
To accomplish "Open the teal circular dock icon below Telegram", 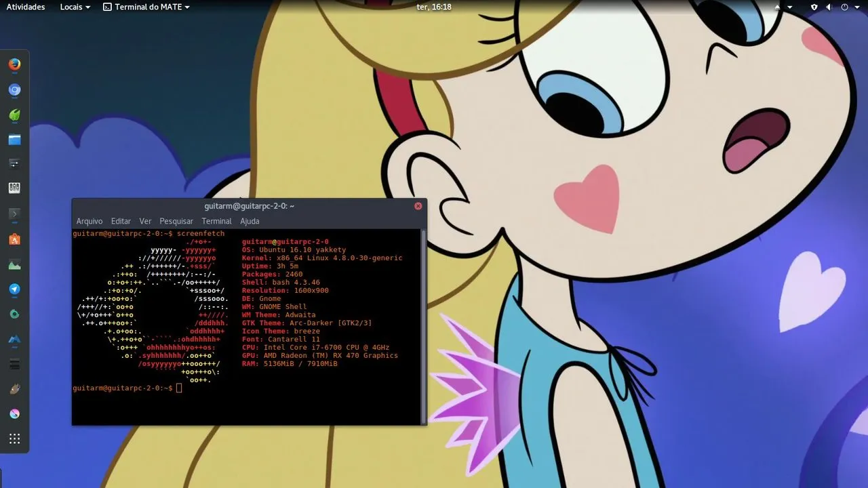I will click(x=14, y=314).
